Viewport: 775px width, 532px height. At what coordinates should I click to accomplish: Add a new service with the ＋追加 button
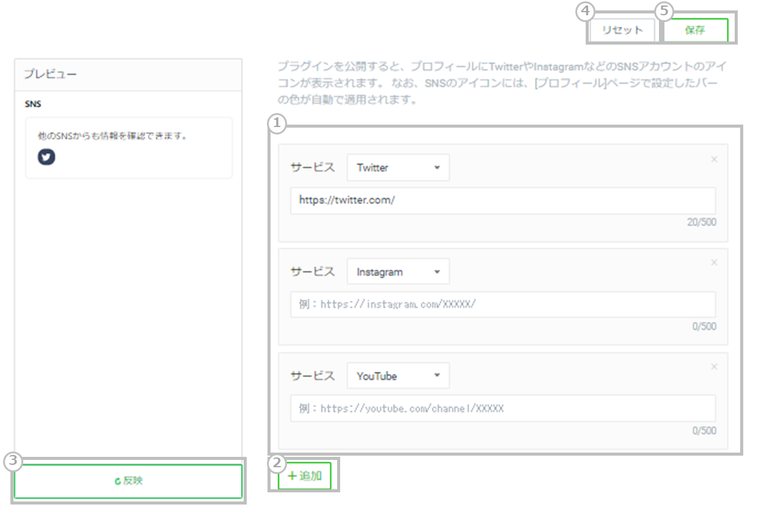(305, 476)
